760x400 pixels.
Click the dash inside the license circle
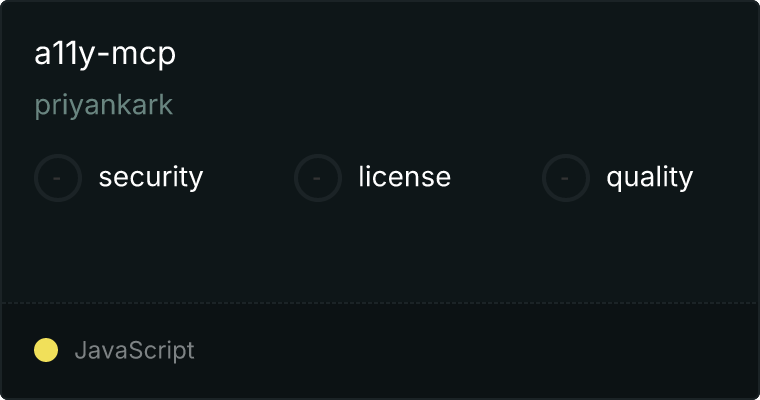tap(317, 178)
